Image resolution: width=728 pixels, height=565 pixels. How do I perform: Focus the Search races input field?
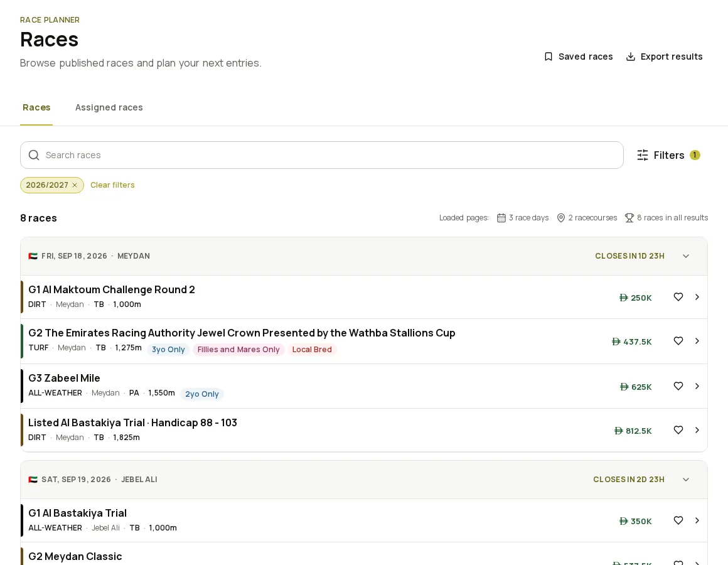tap(322, 155)
